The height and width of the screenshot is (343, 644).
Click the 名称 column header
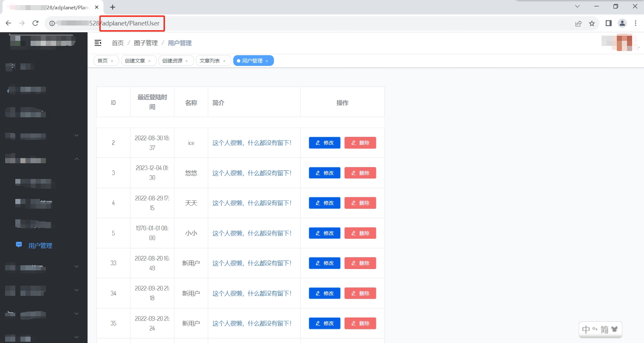tap(191, 103)
